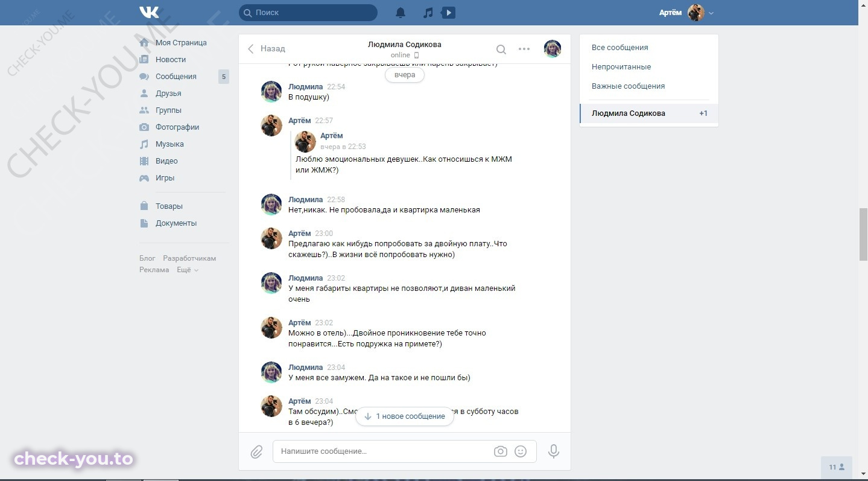Image resolution: width=868 pixels, height=481 pixels.
Task: Click the Search field in top bar
Action: coord(308,12)
